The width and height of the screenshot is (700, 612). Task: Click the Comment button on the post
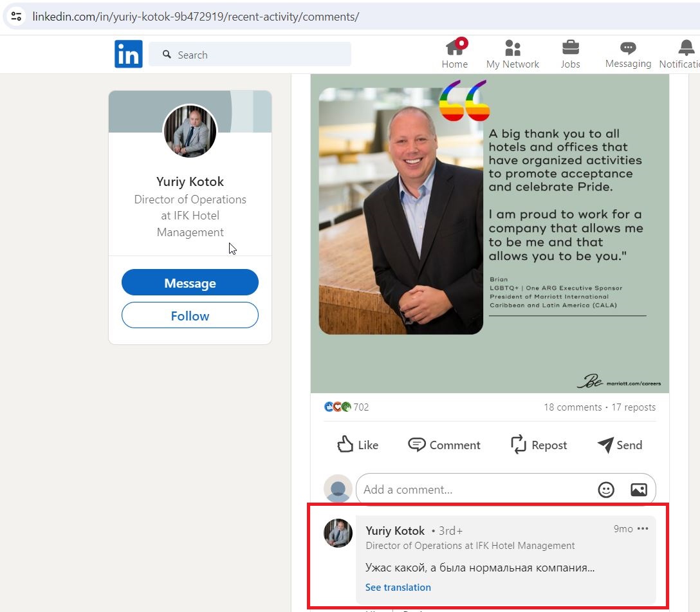[444, 445]
